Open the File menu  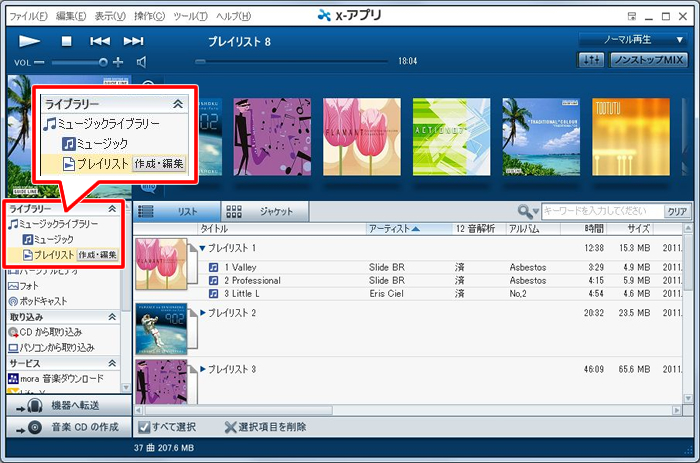coord(28,17)
